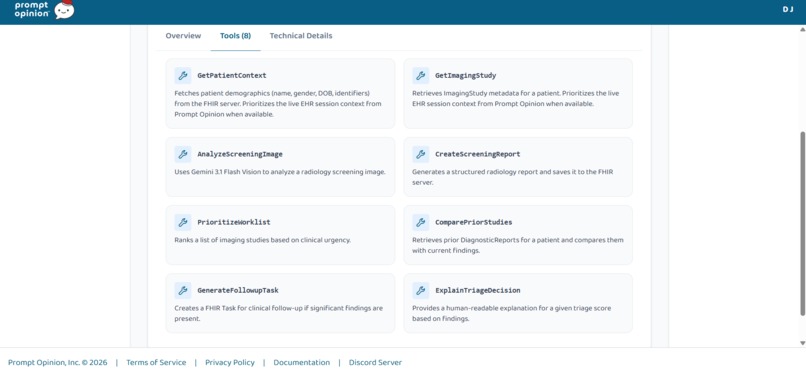This screenshot has width=806, height=373.
Task: Click the 'Retrieves ImagingStudy metadata' description
Action: click(516, 99)
